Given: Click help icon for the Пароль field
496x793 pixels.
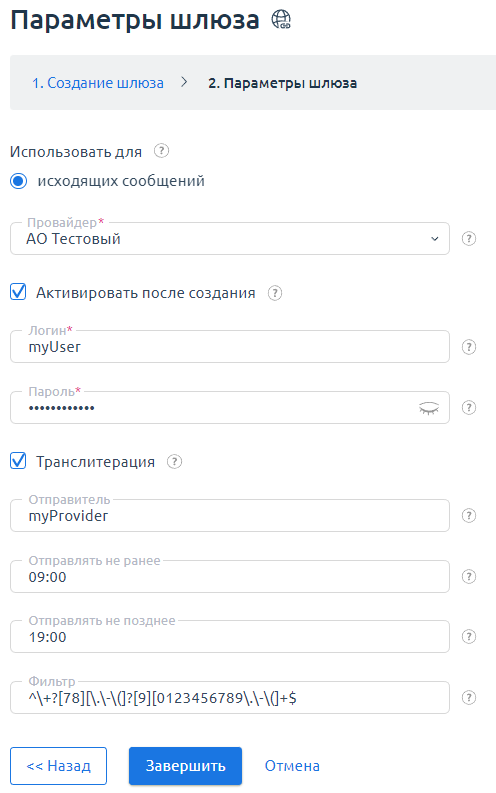Looking at the screenshot, I should [x=469, y=408].
